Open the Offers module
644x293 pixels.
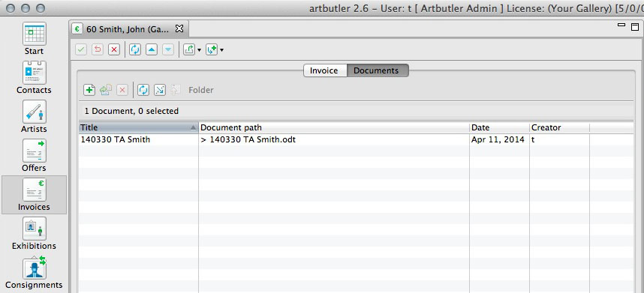coord(34,156)
